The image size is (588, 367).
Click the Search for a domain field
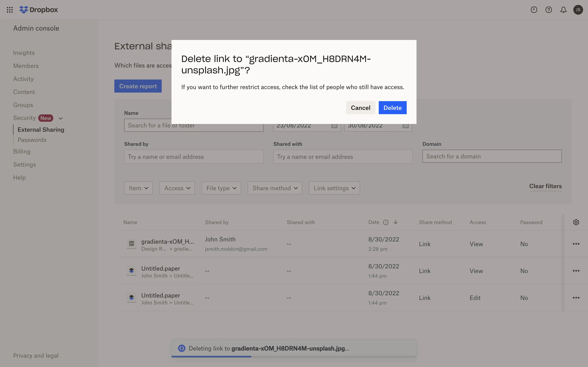click(492, 156)
